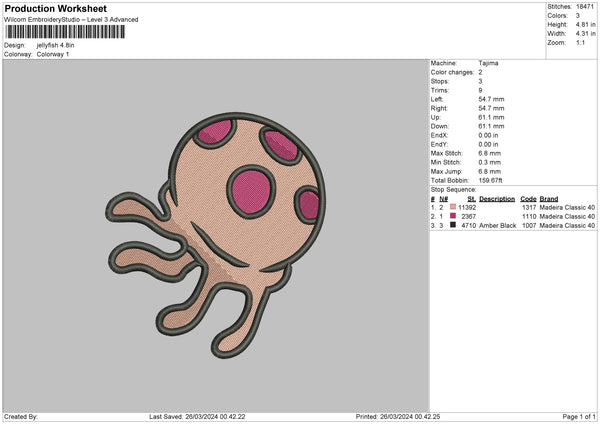Viewport: 600px width, 424px height.
Task: Click the Total Bobbin value 159.67ft
Action: [x=492, y=178]
